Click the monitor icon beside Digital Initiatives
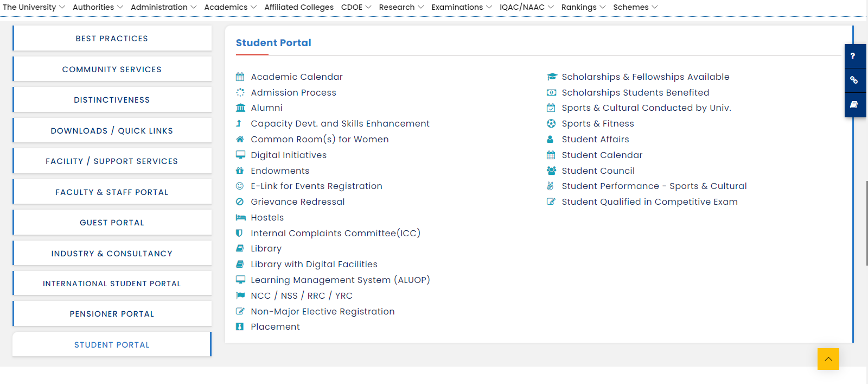 (240, 155)
